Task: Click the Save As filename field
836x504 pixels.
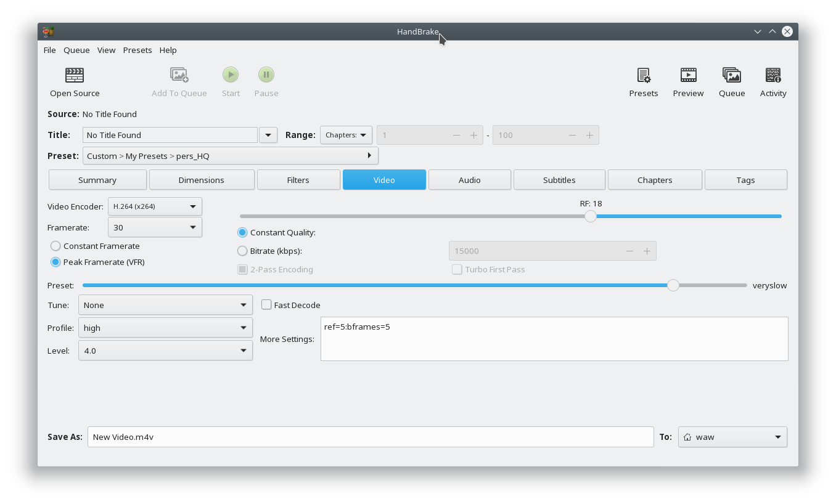Action: (371, 437)
